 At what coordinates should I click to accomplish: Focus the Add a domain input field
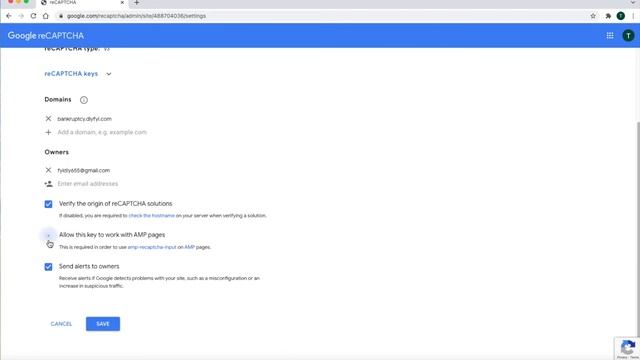102,132
